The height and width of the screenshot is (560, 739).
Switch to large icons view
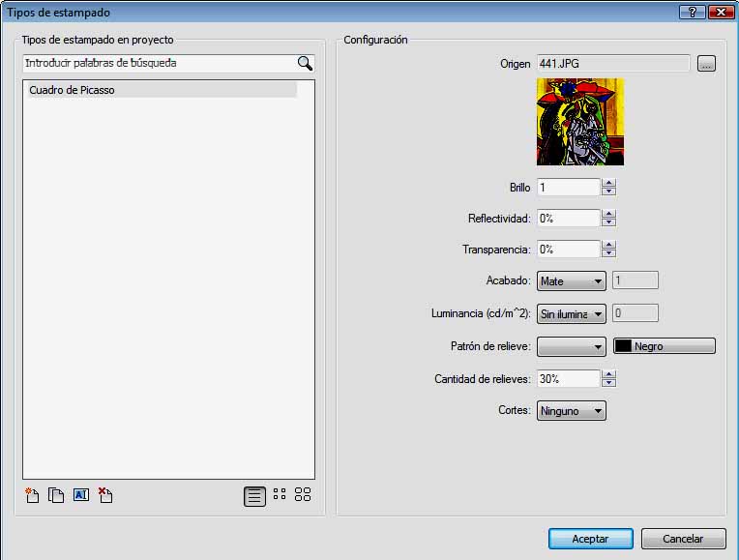303,494
